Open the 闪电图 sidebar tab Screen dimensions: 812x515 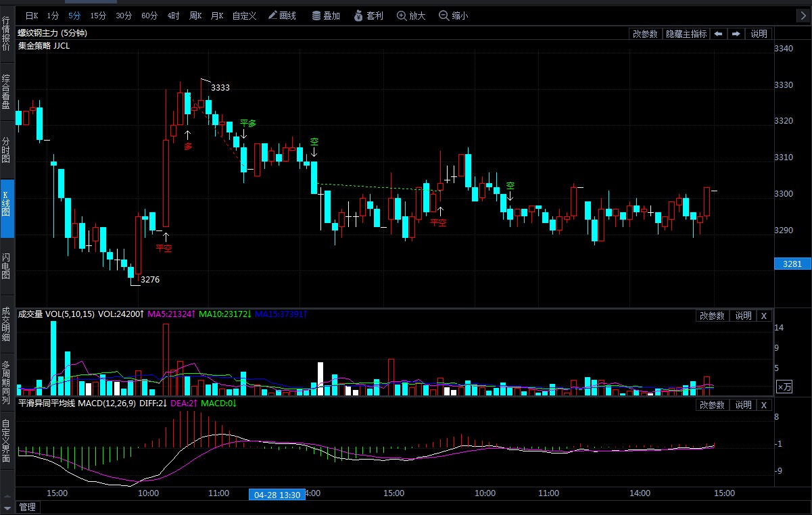[x=7, y=266]
